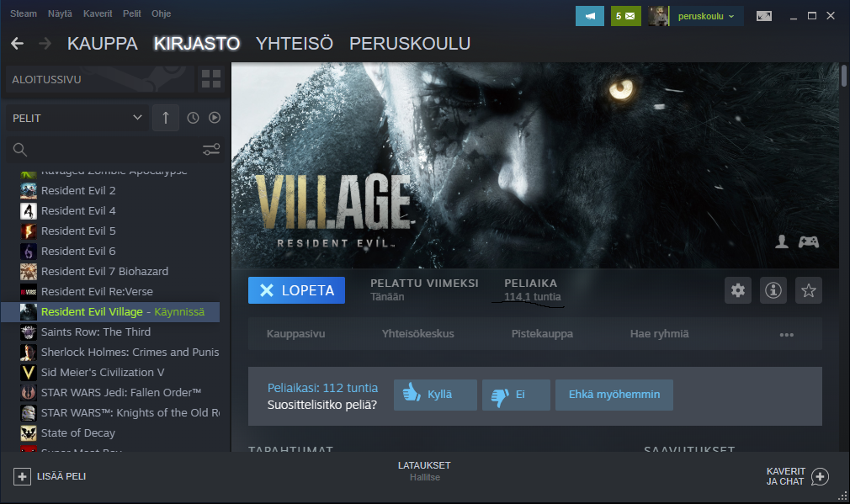The image size is (850, 504).
Task: Open the Pistekauppa link
Action: tap(542, 334)
